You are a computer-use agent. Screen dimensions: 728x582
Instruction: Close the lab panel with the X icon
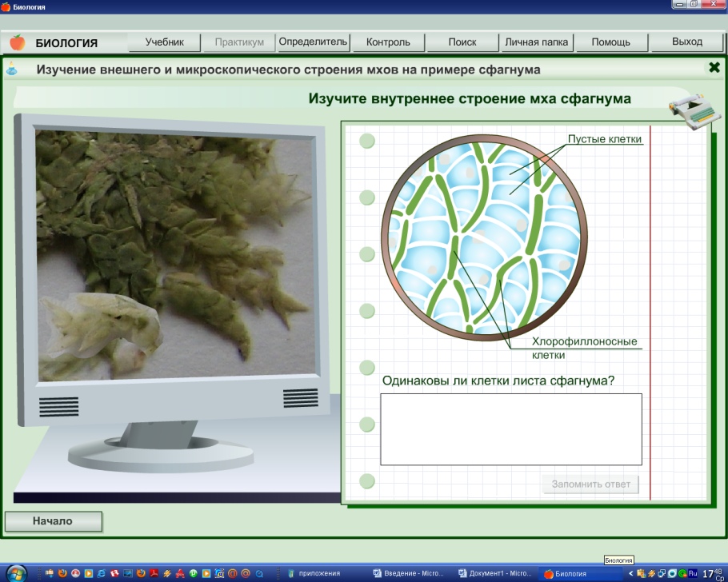714,68
